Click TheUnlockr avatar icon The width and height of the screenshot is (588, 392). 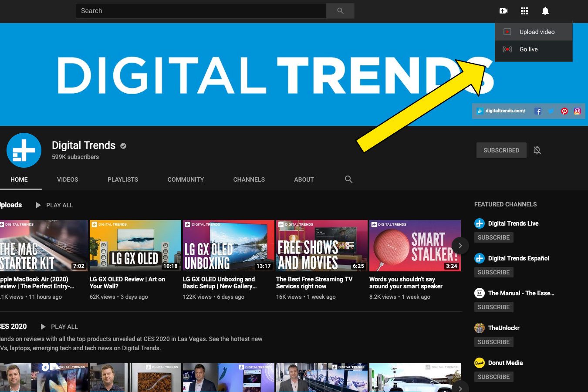tap(480, 328)
